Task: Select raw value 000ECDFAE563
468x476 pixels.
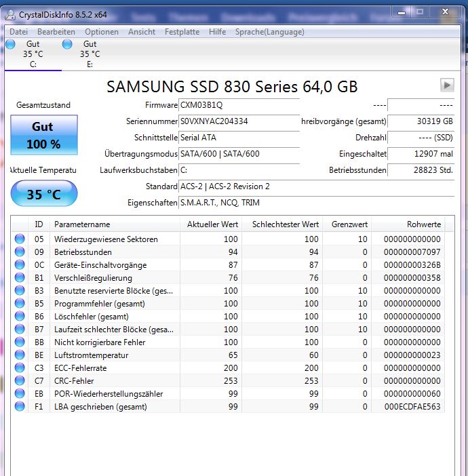Action: [x=412, y=407]
